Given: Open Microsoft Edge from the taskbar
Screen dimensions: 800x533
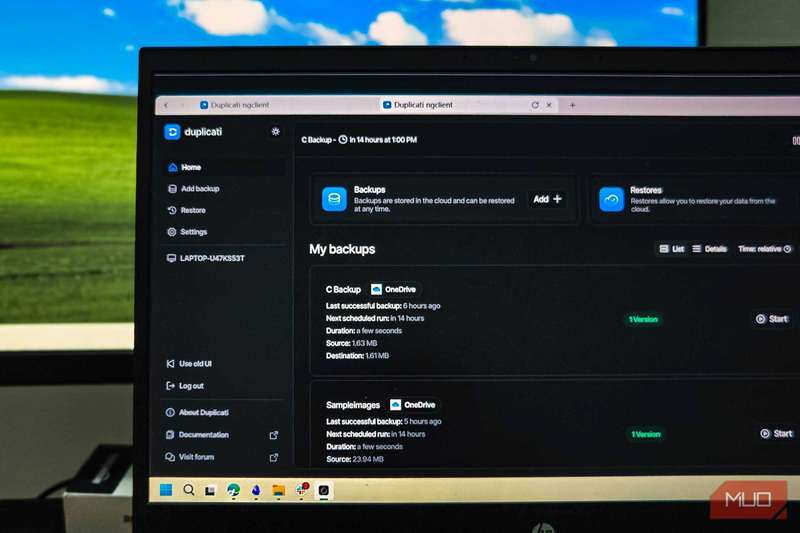Looking at the screenshot, I should coord(233,490).
